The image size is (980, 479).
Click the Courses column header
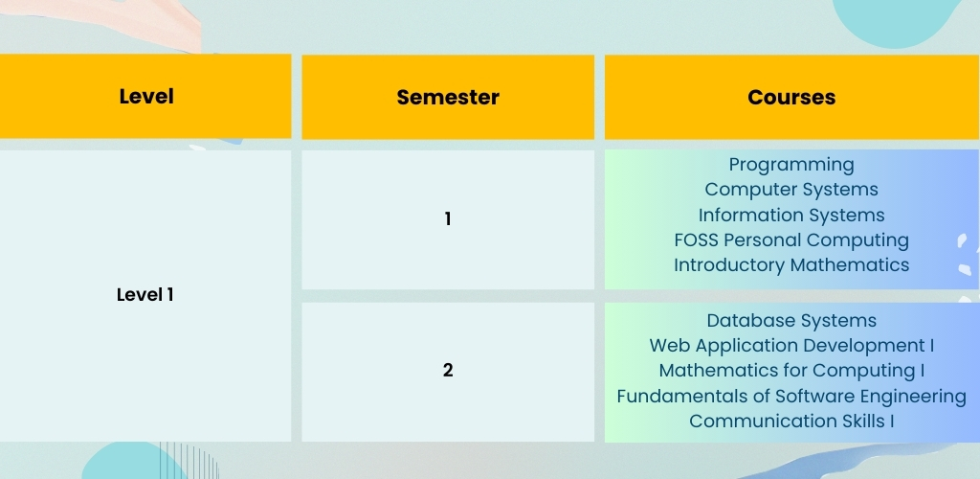[x=791, y=97]
